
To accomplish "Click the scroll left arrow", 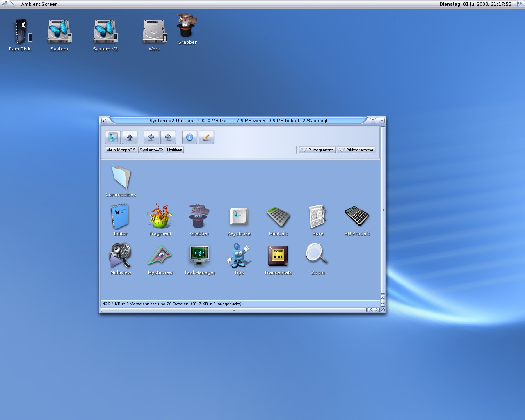I will 371,310.
